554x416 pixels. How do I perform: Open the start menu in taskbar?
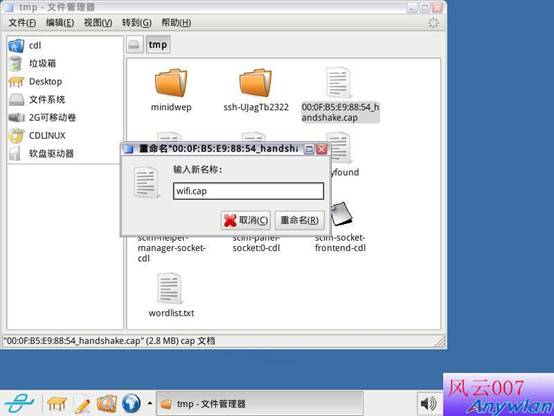point(19,404)
